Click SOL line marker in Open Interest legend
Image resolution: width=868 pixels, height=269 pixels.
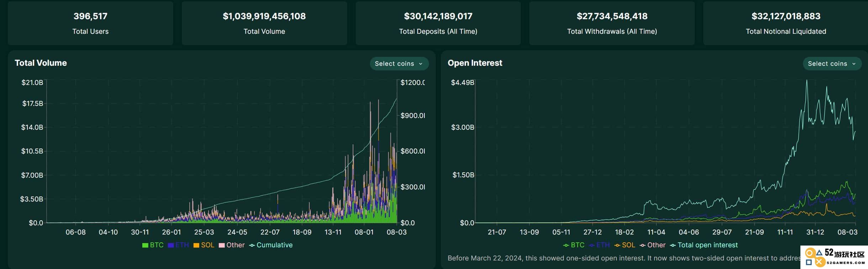pyautogui.click(x=617, y=245)
